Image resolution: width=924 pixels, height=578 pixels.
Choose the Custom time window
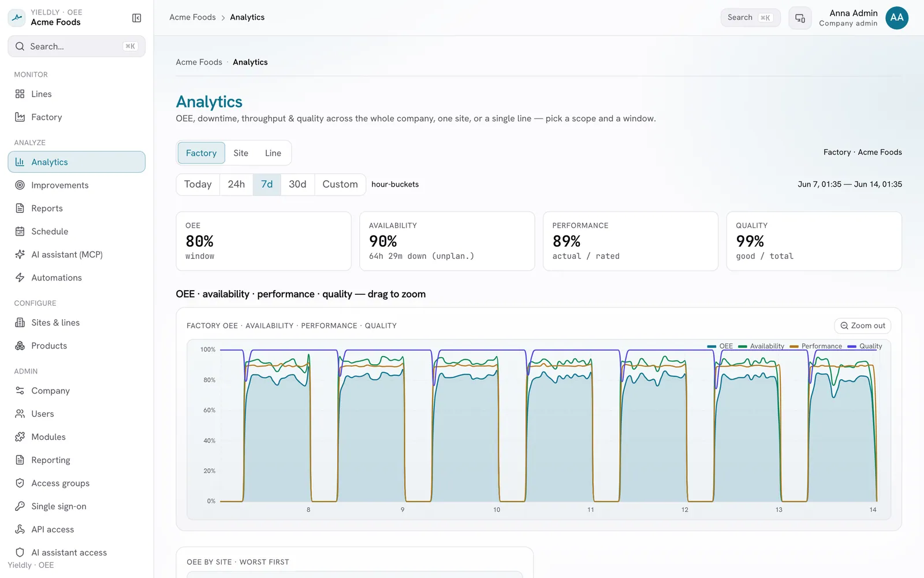(x=340, y=184)
